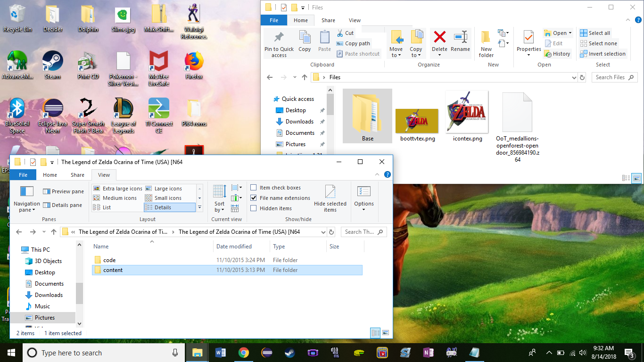Click the Name column header
This screenshot has width=644, height=362.
[151, 247]
